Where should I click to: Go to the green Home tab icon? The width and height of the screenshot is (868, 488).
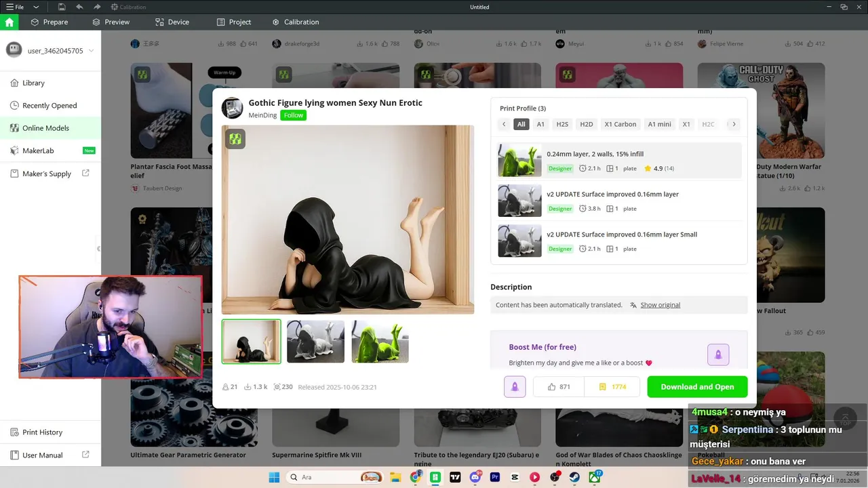(x=9, y=22)
